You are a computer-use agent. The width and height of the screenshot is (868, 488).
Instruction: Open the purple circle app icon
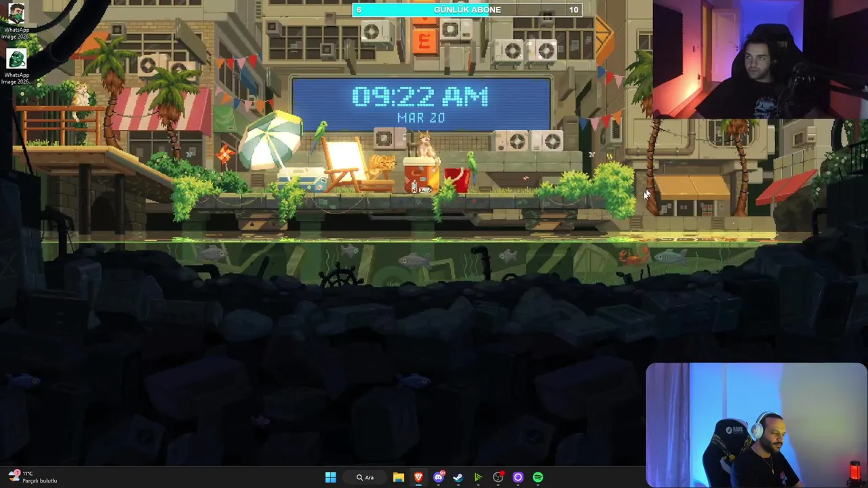(x=518, y=477)
